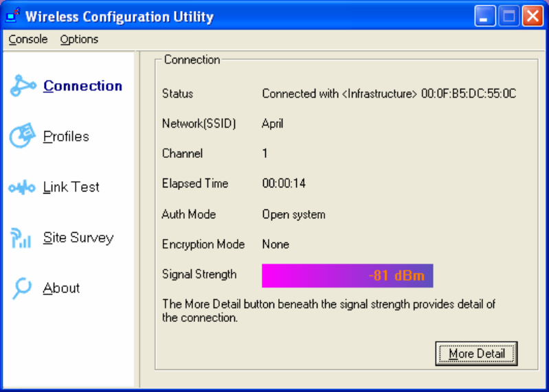Go to the Profiles text link
Image resolution: width=549 pixels, height=392 pixels.
(66, 137)
